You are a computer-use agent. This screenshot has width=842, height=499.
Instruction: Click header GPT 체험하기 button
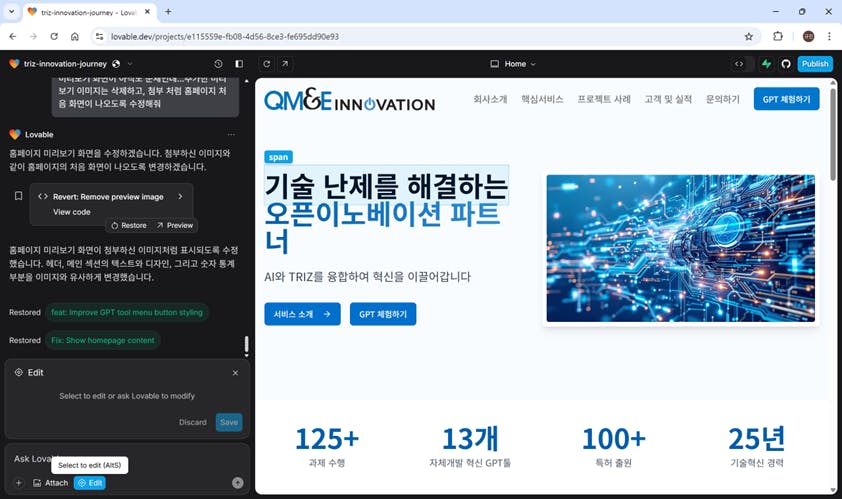click(786, 99)
